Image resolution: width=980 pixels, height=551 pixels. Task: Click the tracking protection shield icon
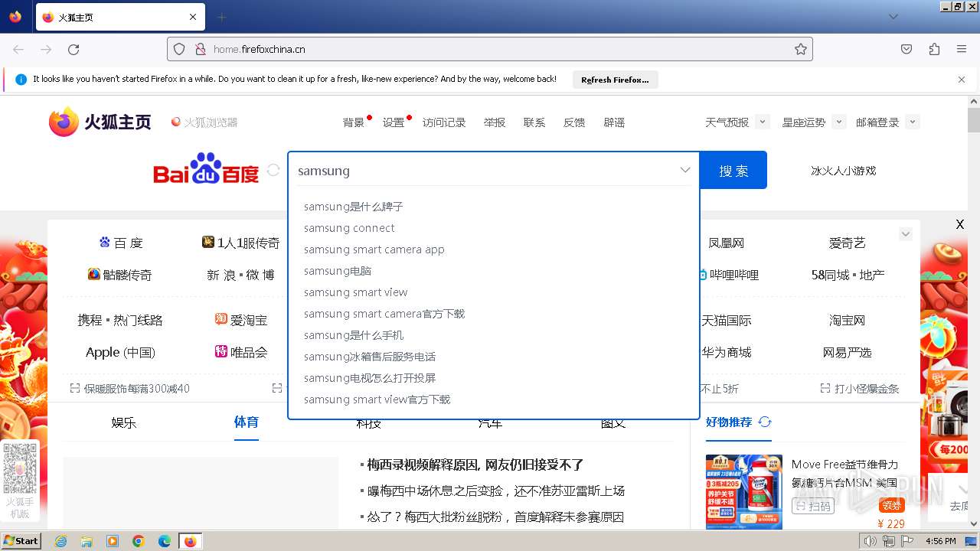179,49
